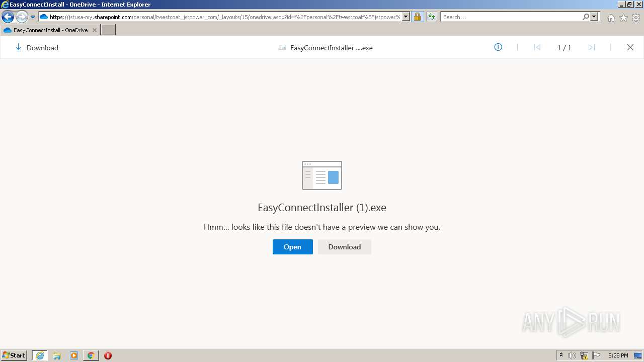This screenshot has height=362, width=644.
Task: Go to the browser Home page
Action: point(611,18)
